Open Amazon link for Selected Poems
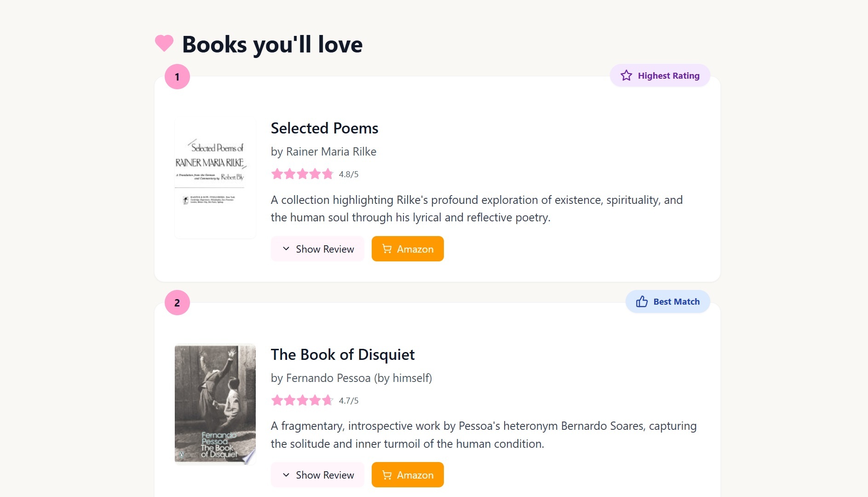This screenshot has width=868, height=497. [x=408, y=249]
